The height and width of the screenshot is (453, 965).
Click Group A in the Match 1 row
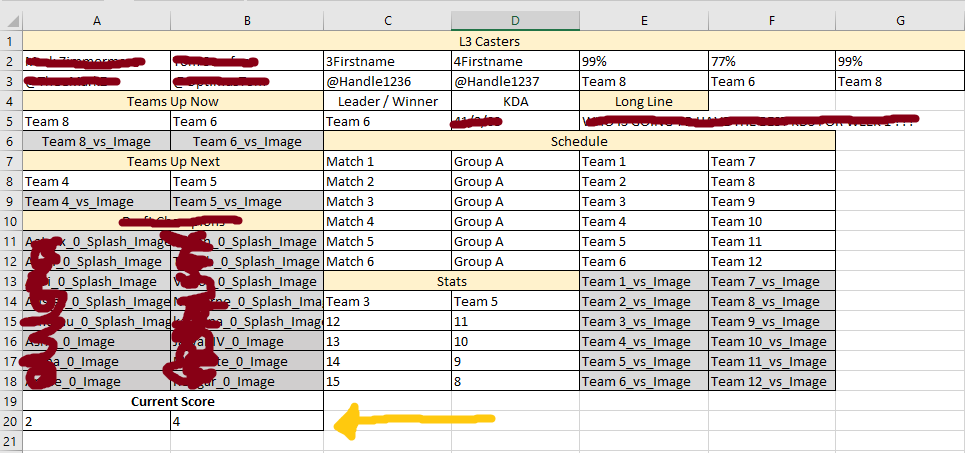click(515, 161)
